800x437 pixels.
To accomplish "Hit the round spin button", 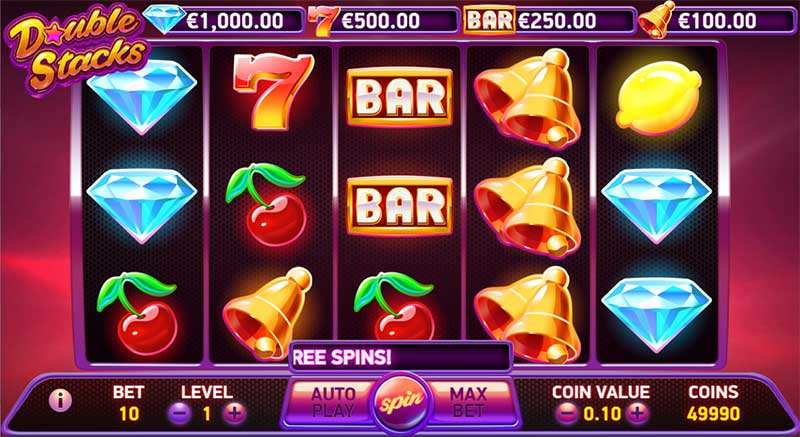I will pyautogui.click(x=403, y=403).
